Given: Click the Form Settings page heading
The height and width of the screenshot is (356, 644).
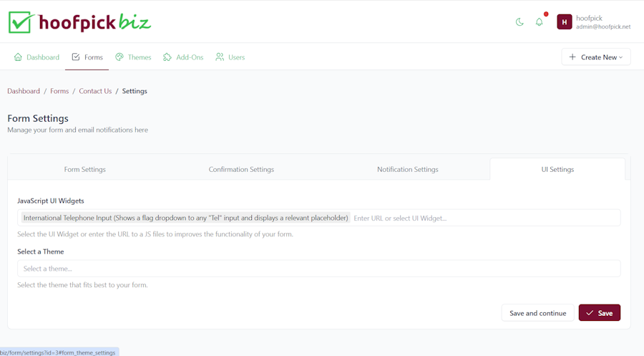Looking at the screenshot, I should coord(38,118).
